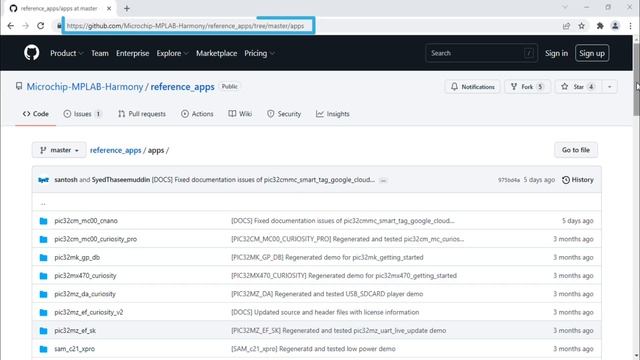The image size is (640, 360).
Task: Open the sam_c21_xpro folder name
Action: click(x=75, y=349)
